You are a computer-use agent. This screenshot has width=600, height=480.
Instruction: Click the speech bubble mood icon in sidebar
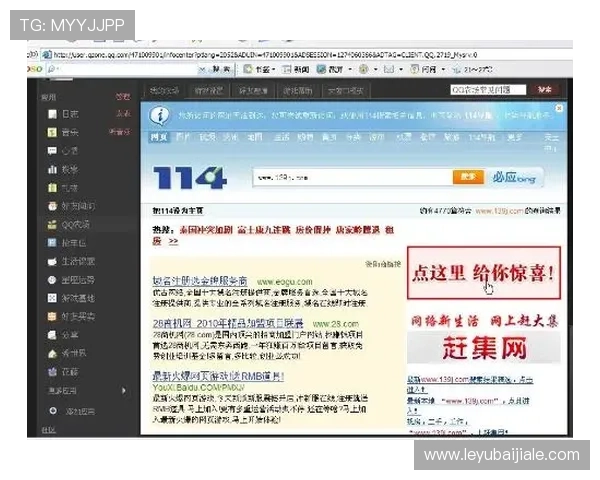[x=52, y=151]
